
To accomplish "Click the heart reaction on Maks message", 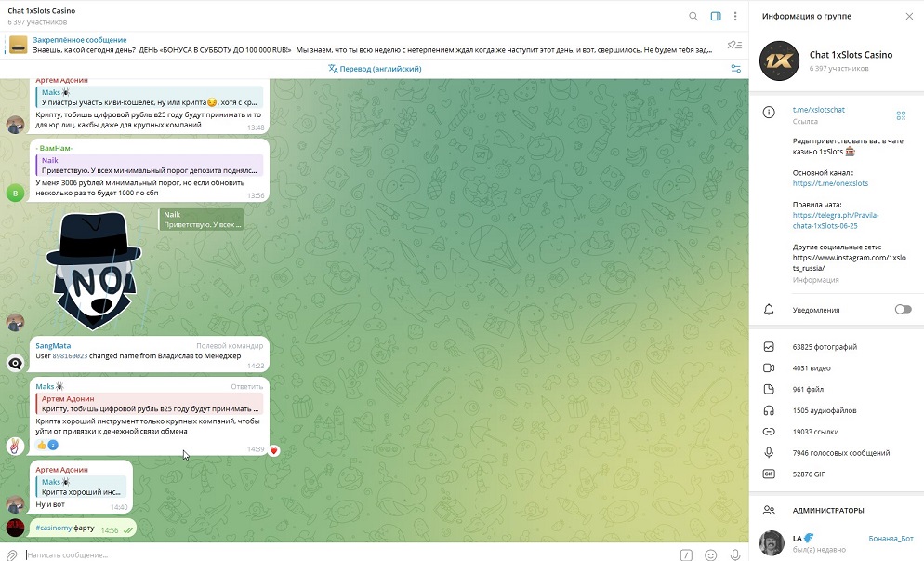I will pos(274,451).
